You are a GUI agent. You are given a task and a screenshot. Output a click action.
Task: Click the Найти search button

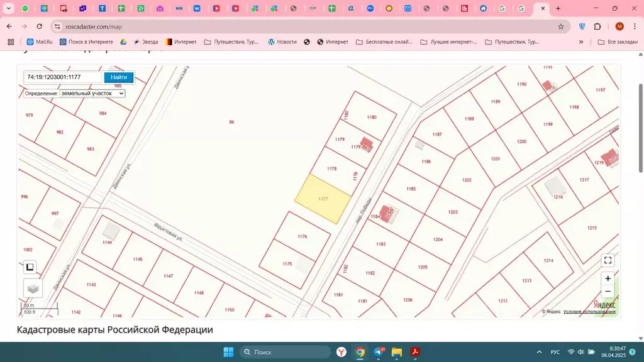[x=119, y=77]
